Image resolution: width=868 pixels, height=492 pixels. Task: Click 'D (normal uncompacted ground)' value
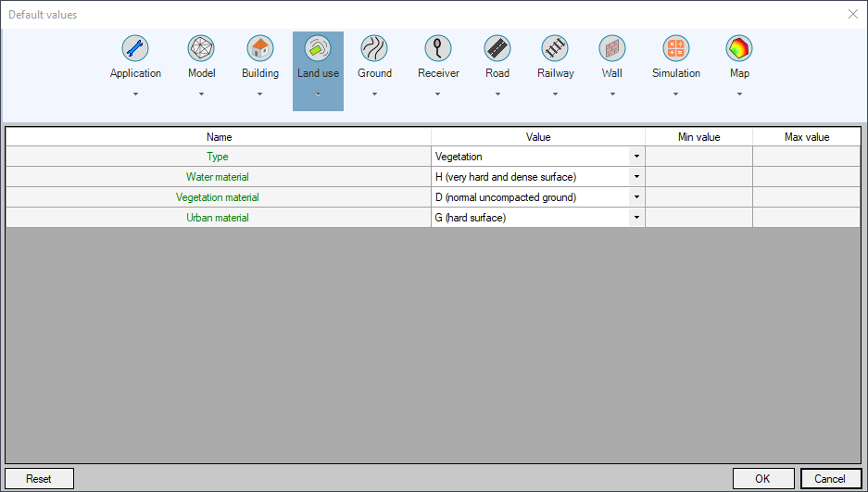point(506,197)
